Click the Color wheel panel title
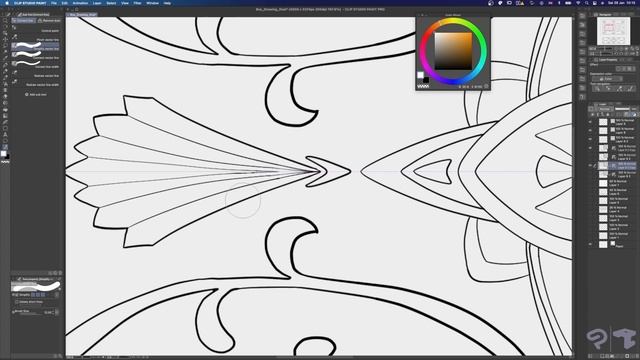Viewport: 640px width, 360px height. click(453, 15)
